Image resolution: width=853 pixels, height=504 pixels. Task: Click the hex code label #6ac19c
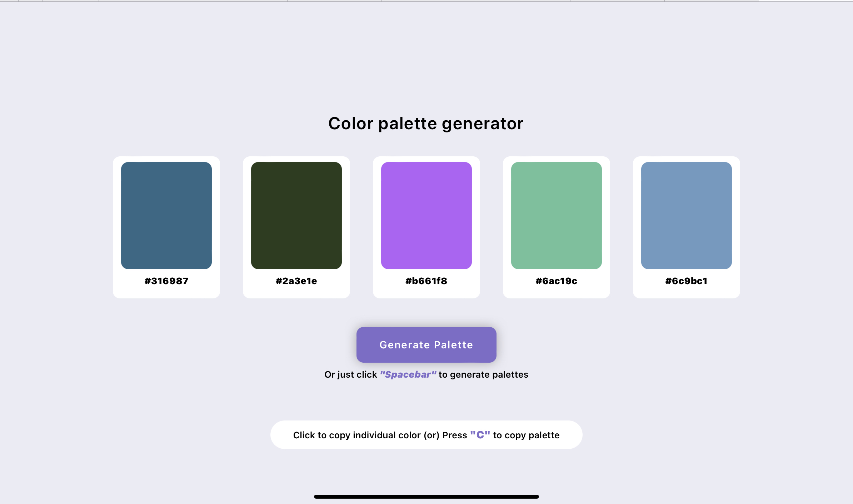coord(556,281)
